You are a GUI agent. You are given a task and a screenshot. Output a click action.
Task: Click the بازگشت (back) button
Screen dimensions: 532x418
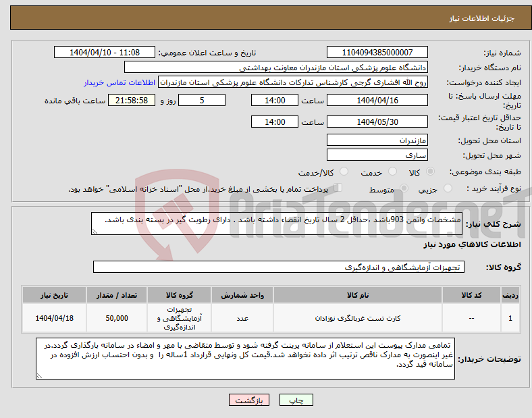[x=249, y=400]
